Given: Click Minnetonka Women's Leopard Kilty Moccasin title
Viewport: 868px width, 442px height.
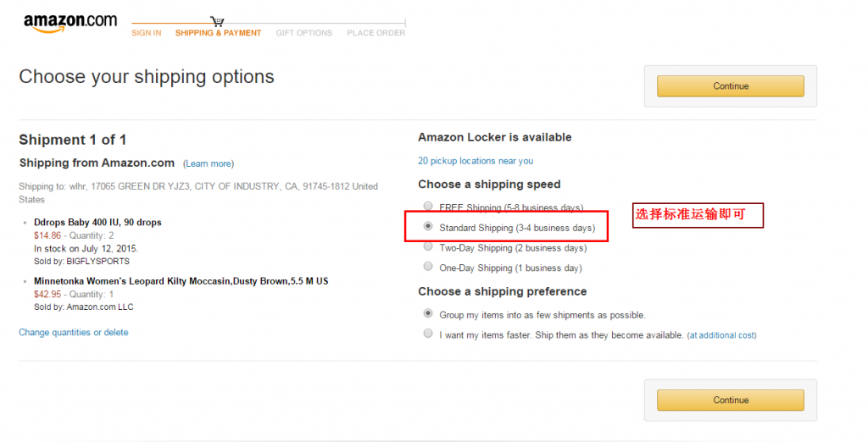Looking at the screenshot, I should pyautogui.click(x=181, y=281).
